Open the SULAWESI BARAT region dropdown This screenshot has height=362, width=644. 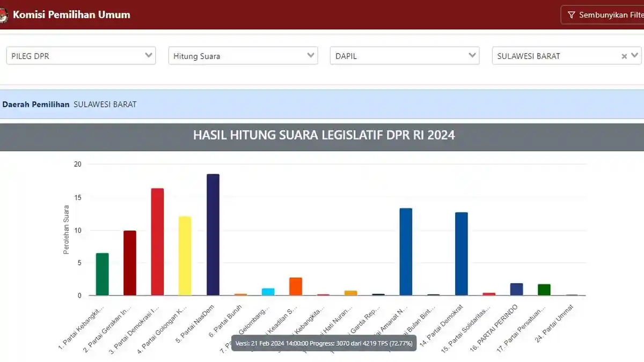coord(567,56)
